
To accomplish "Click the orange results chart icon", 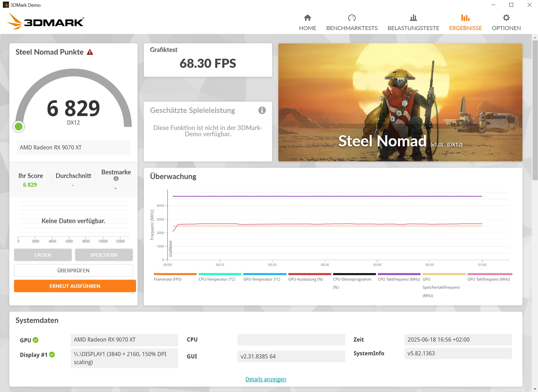I will click(x=465, y=18).
